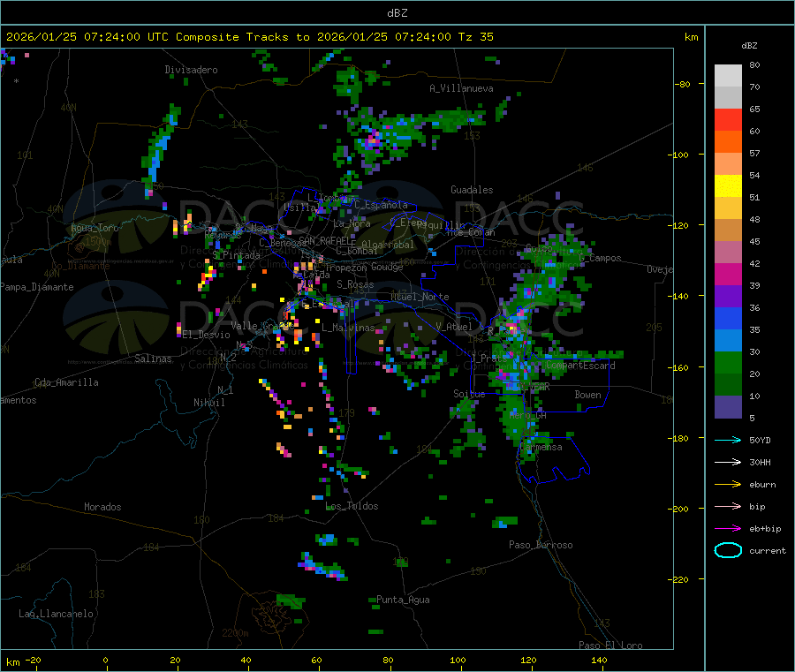Click the Carmensa location label
The image size is (795, 672).
coord(541,447)
